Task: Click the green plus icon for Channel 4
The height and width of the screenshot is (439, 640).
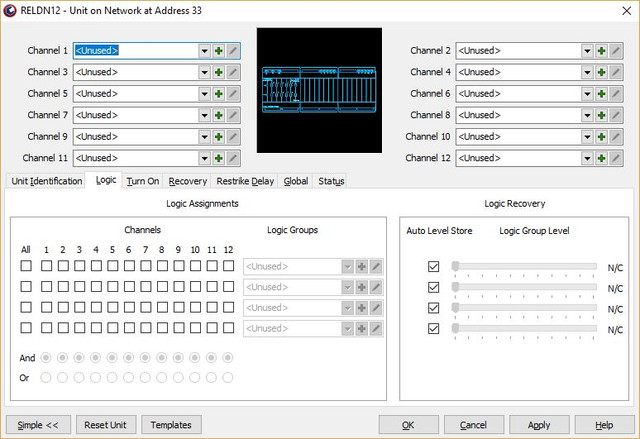Action: (602, 73)
